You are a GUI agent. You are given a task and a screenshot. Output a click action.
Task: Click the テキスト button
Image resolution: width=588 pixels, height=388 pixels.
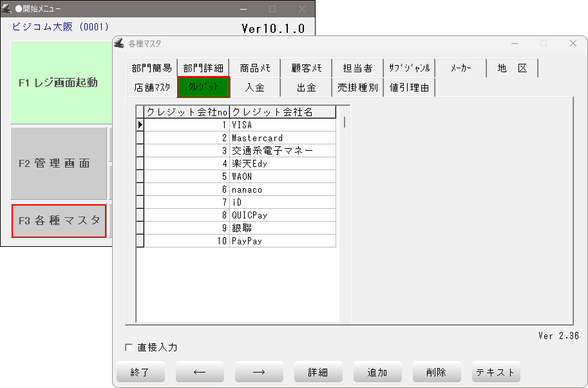(495, 372)
